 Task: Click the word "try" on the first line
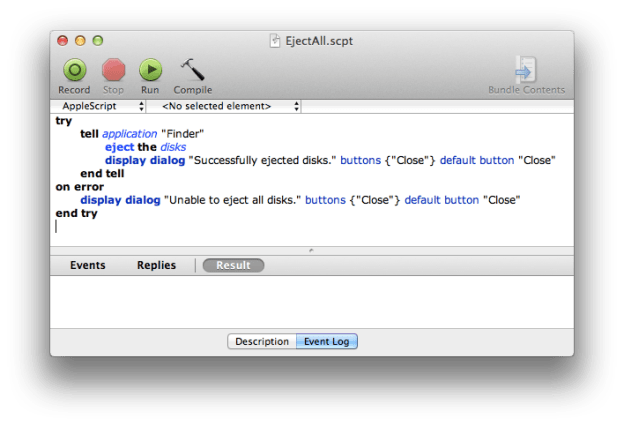pyautogui.click(x=64, y=121)
